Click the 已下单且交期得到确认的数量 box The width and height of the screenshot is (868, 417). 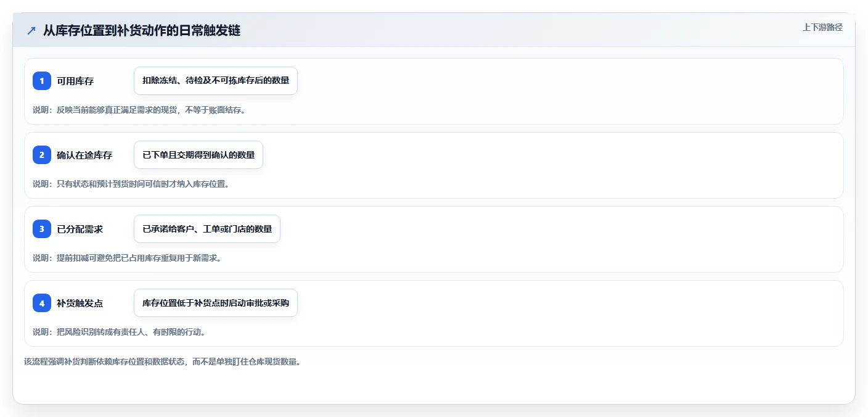click(x=199, y=155)
